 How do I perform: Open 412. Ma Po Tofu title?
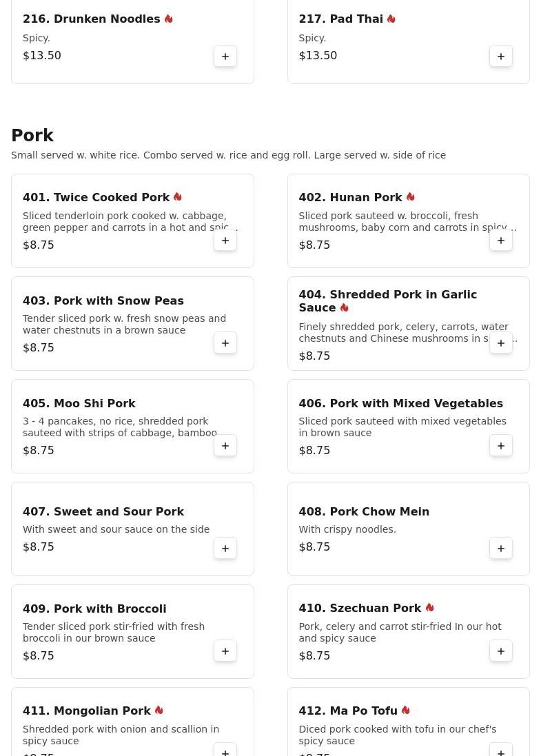347,711
